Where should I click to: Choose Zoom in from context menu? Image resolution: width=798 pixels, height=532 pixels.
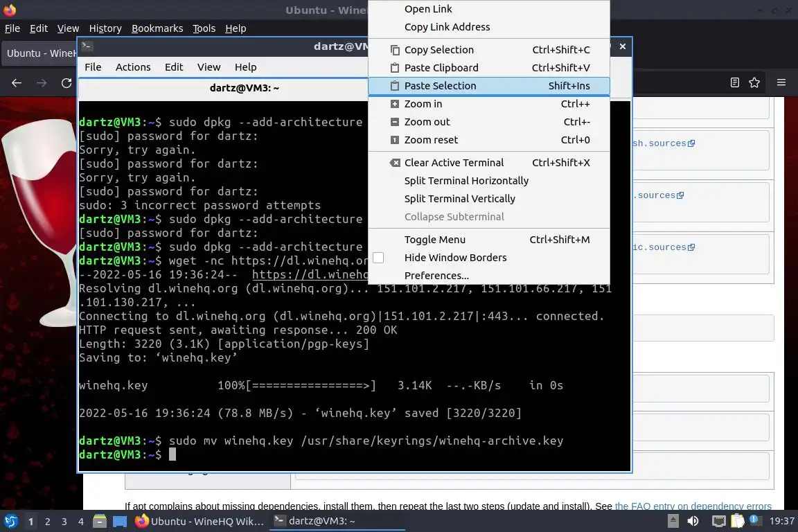(488, 104)
